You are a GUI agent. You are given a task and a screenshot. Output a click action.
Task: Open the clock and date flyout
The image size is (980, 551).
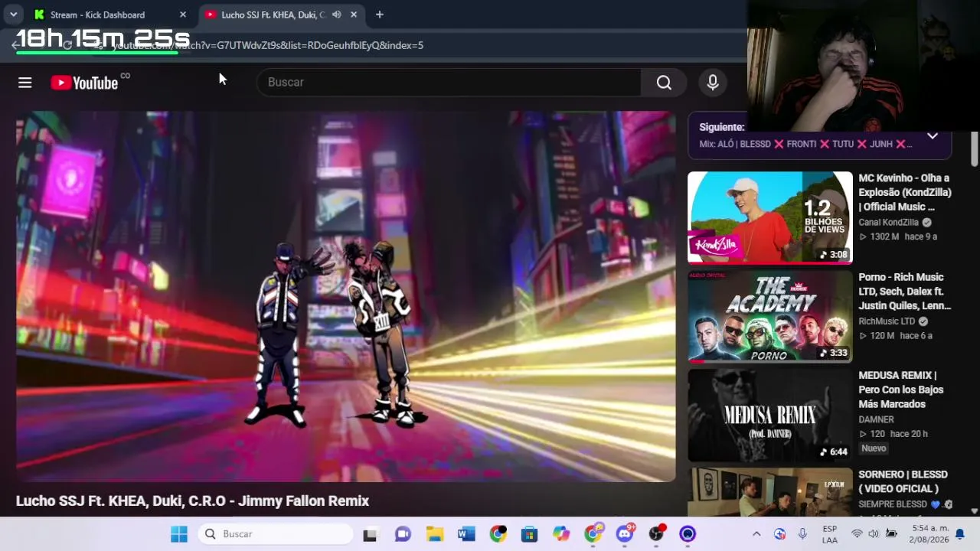tap(929, 534)
